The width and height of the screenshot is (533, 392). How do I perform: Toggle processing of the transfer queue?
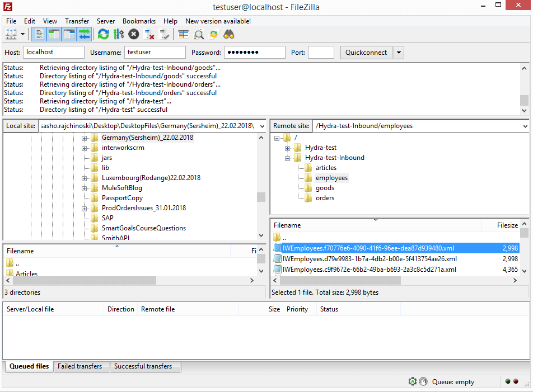[119, 34]
